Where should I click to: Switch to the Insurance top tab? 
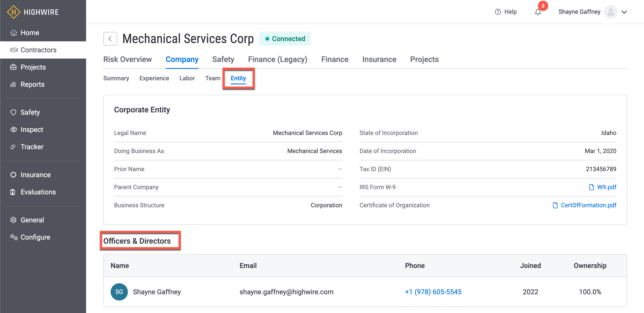pos(379,59)
